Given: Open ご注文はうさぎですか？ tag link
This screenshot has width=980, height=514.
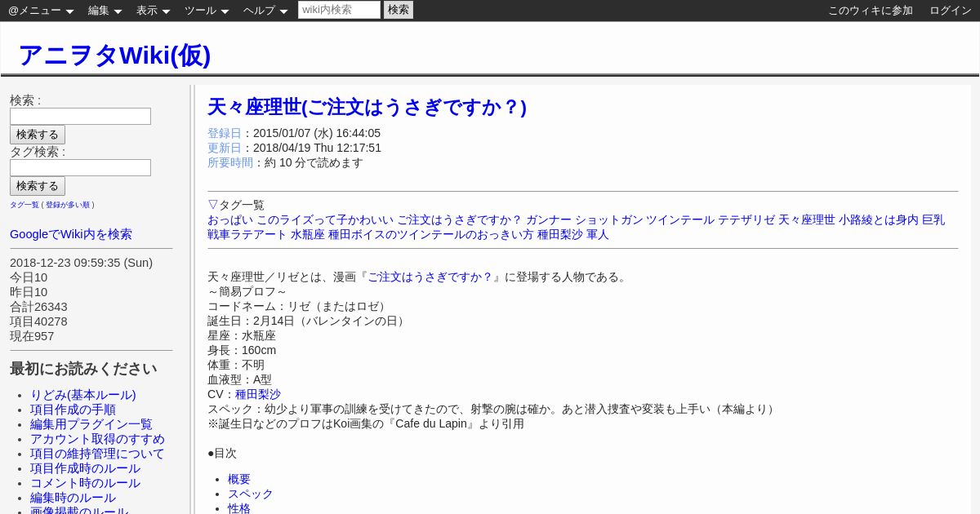Looking at the screenshot, I should [x=460, y=219].
